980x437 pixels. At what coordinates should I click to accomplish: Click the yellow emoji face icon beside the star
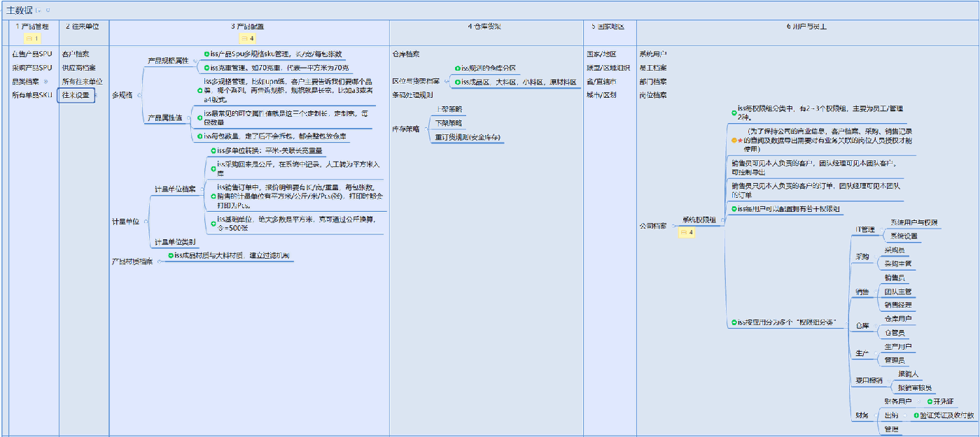(734, 140)
